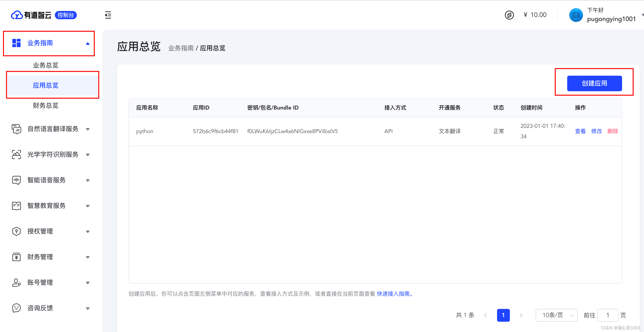Click the 前往 page number input field

click(607, 315)
